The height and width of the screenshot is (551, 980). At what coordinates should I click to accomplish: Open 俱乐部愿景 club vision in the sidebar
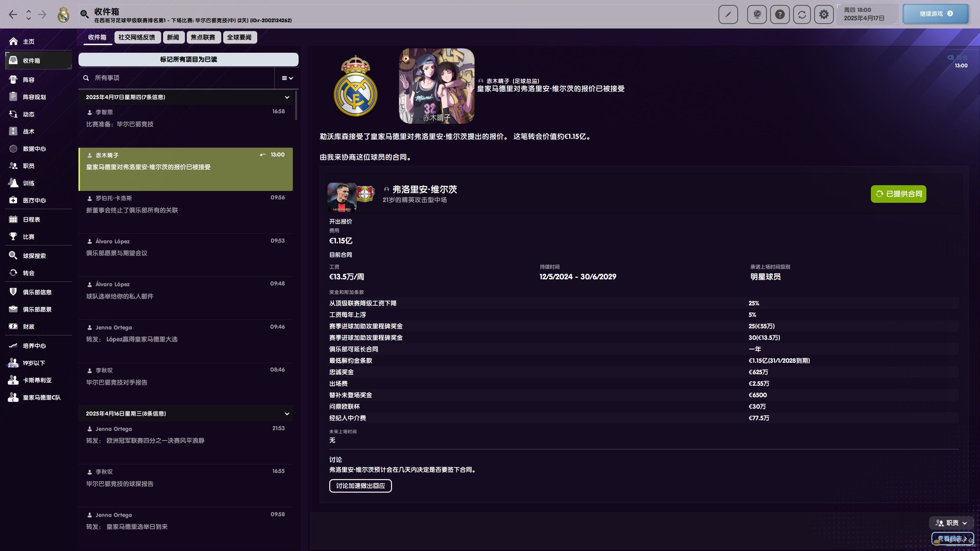click(x=38, y=309)
